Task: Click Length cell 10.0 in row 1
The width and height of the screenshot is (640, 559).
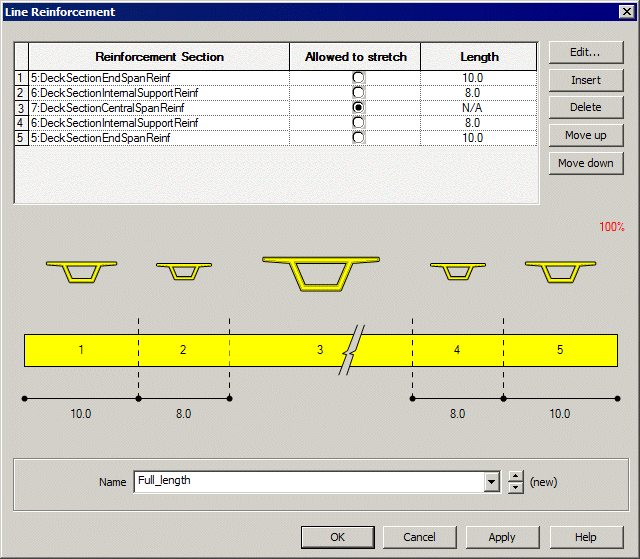Action: (478, 78)
